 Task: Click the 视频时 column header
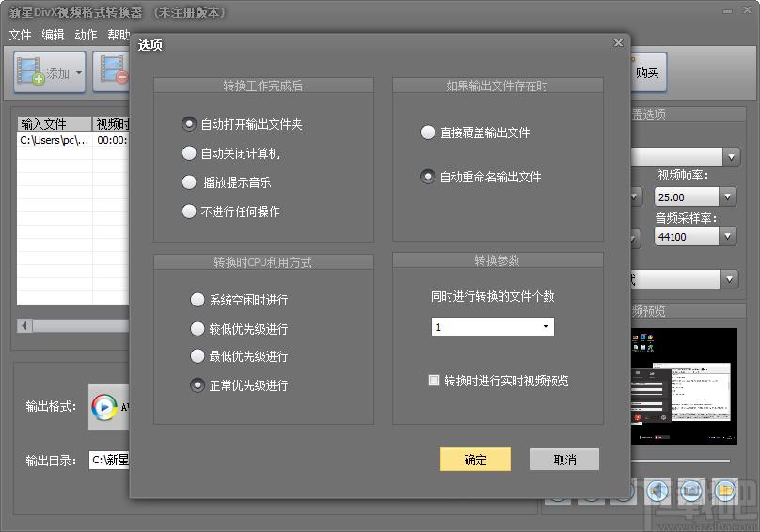(x=111, y=124)
